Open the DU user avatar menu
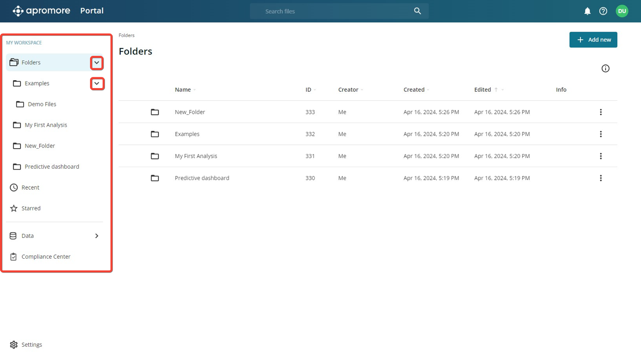This screenshot has width=641, height=364. click(622, 11)
